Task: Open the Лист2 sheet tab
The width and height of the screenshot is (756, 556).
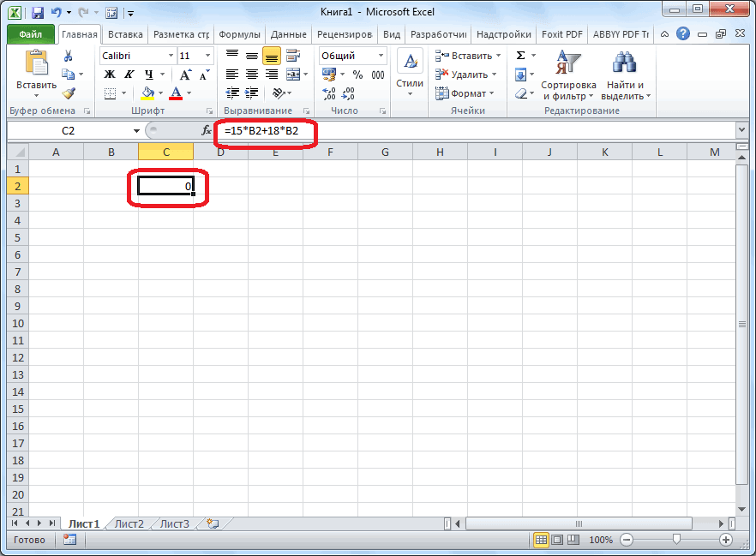Action: point(129,523)
